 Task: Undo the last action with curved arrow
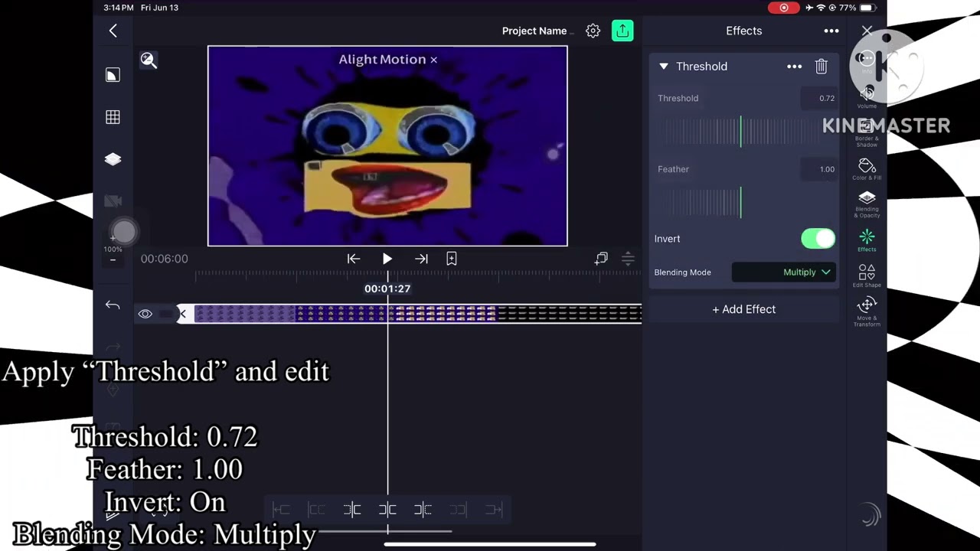click(113, 305)
